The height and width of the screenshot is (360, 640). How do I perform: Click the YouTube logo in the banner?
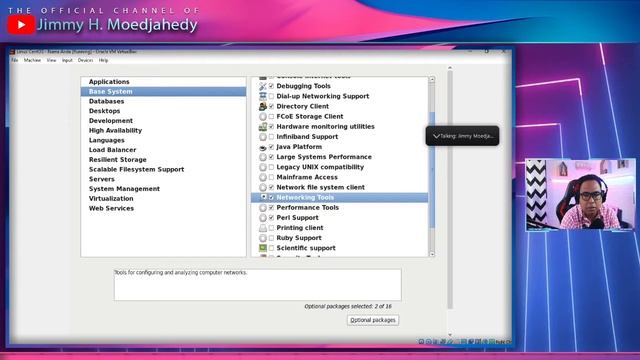pos(21,25)
